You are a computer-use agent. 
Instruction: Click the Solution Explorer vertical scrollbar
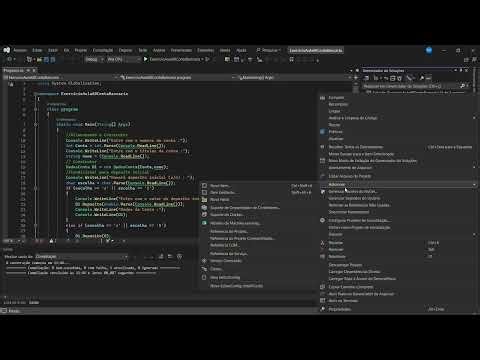[x=475, y=80]
